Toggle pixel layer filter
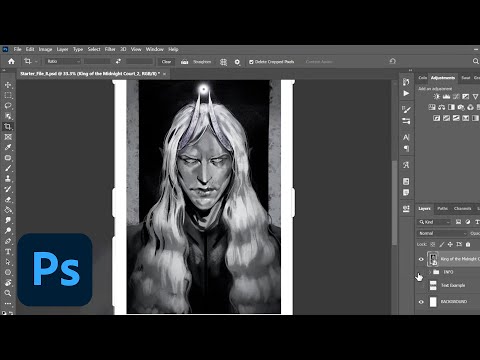Image resolution: width=480 pixels, height=360 pixels. (x=458, y=222)
